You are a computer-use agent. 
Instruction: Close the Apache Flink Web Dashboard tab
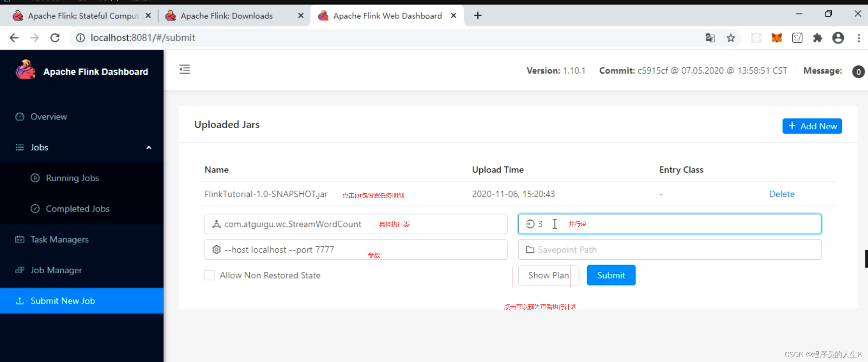click(x=454, y=16)
